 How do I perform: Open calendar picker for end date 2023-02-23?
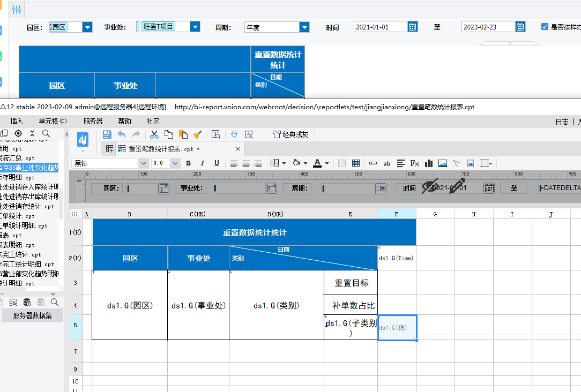pyautogui.click(x=520, y=27)
